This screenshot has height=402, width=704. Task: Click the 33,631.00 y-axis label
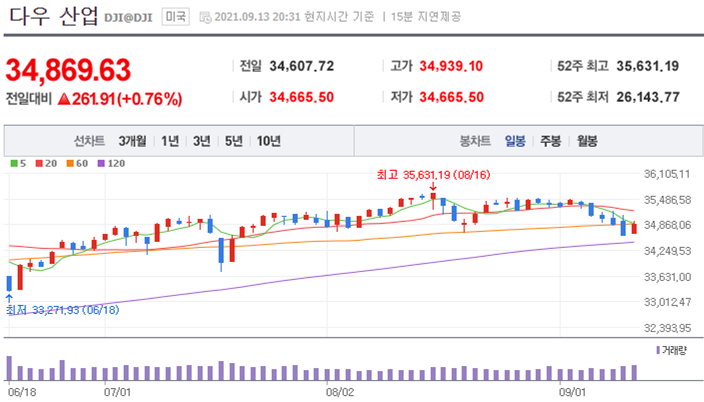(667, 277)
